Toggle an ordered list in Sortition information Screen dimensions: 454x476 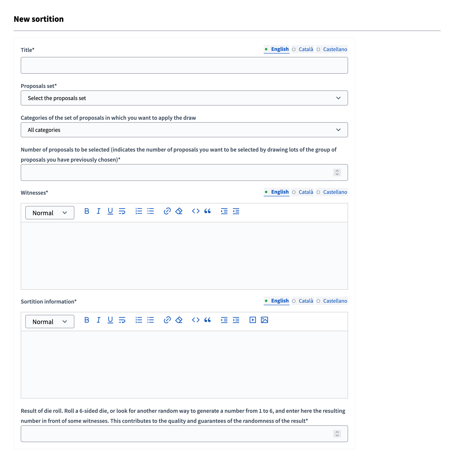pos(139,320)
